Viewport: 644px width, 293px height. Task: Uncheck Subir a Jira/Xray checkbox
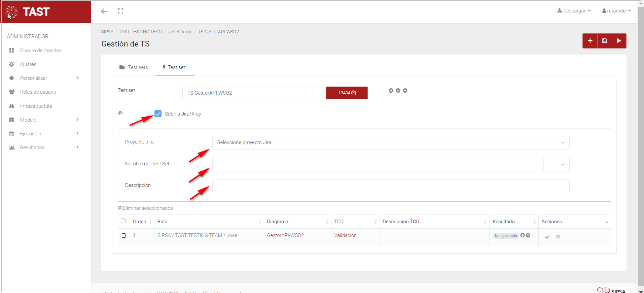click(158, 114)
